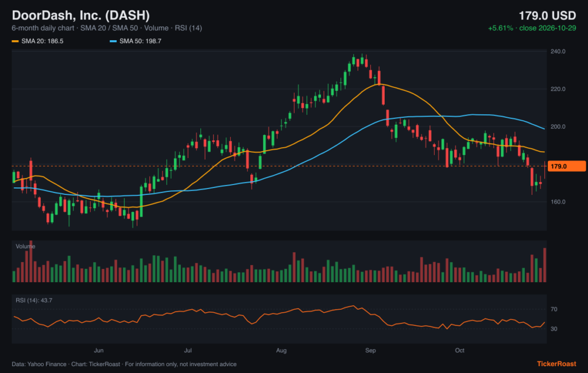
Task: Click the Sep date axis label
Action: (x=370, y=351)
